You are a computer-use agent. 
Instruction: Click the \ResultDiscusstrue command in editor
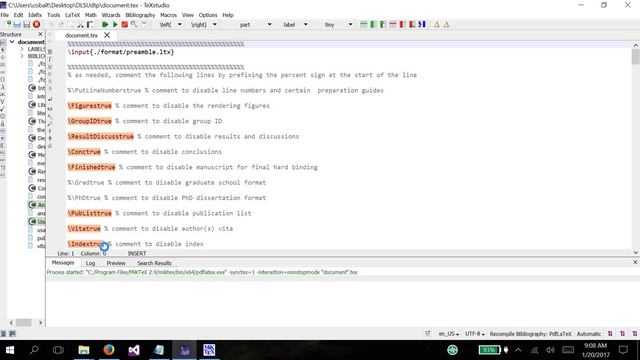[101, 136]
